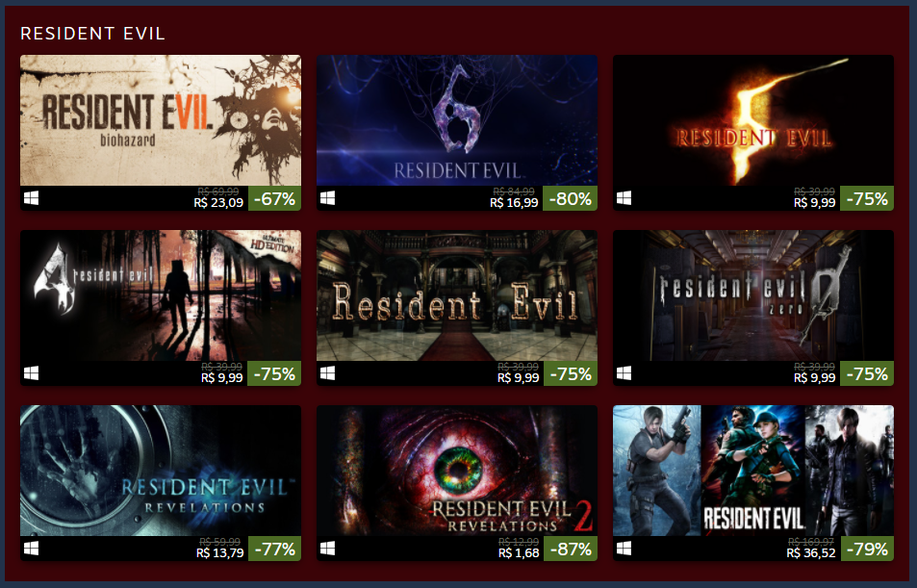917x588 pixels.
Task: Click Windows icon under Resident Evil HD remaster
Action: [327, 373]
